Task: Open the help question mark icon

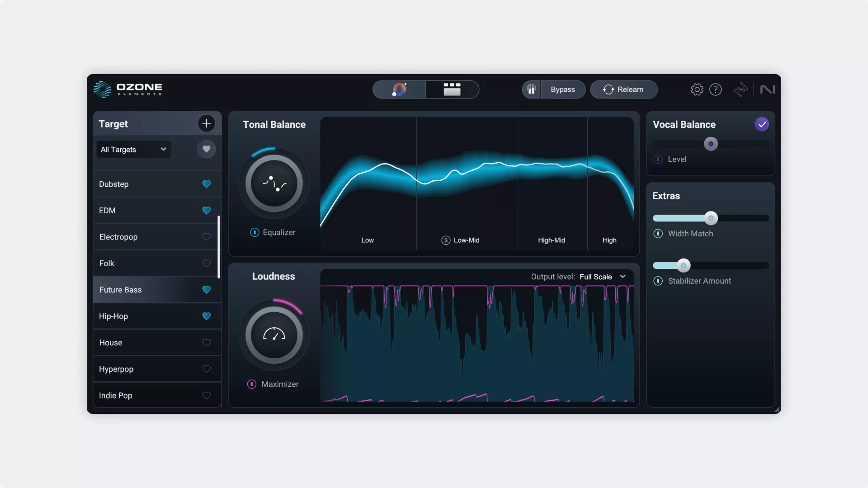Action: [715, 89]
